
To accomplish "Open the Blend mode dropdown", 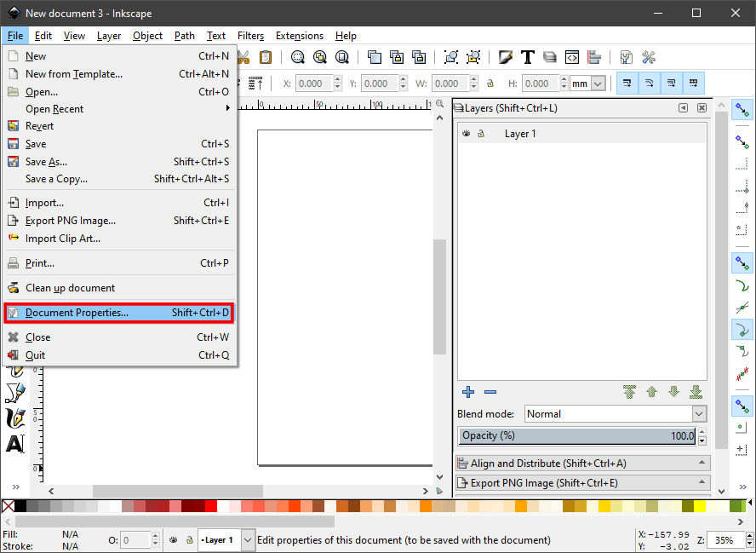I will click(615, 414).
